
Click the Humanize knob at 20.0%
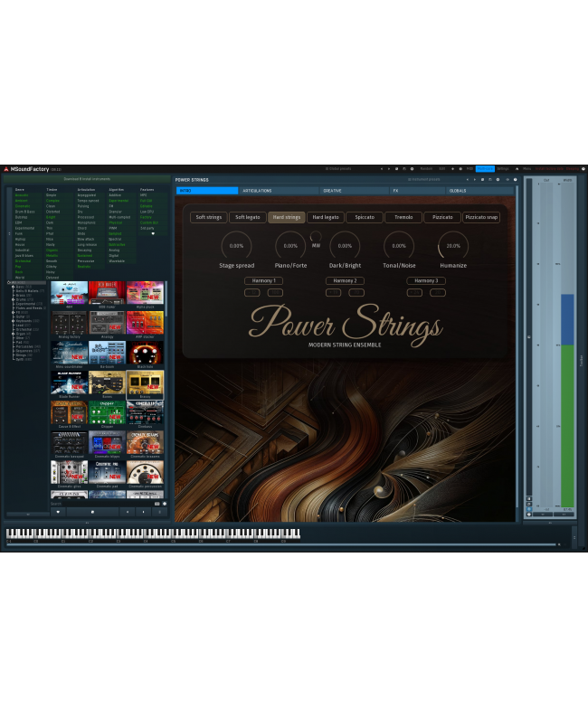(453, 246)
